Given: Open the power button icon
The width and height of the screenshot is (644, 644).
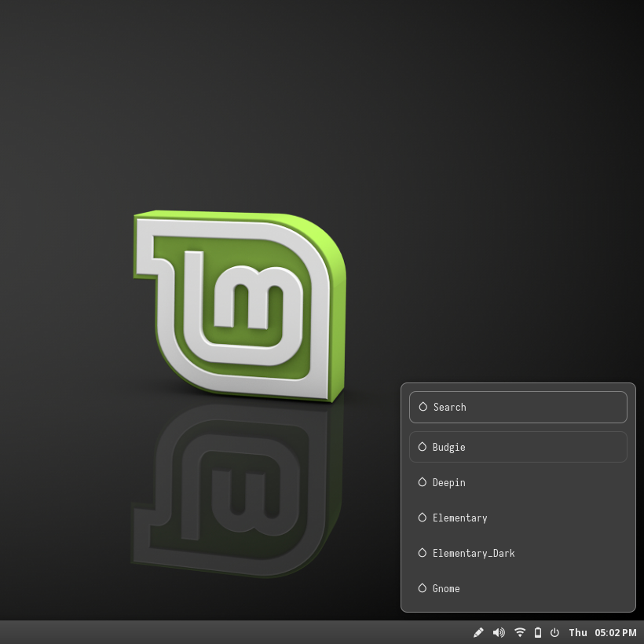Looking at the screenshot, I should point(554,632).
